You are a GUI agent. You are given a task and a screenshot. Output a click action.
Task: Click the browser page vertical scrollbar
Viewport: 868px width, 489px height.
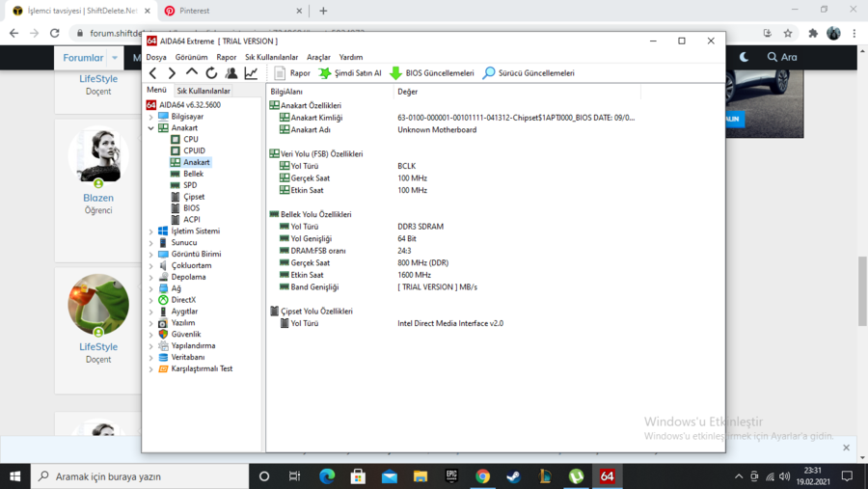(862, 290)
